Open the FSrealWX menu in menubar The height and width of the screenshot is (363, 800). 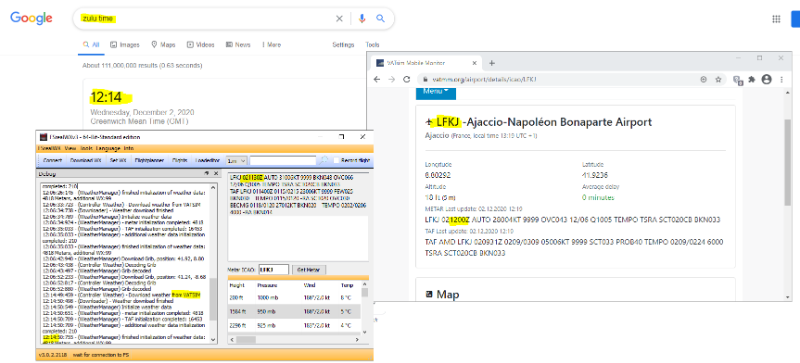(x=49, y=148)
